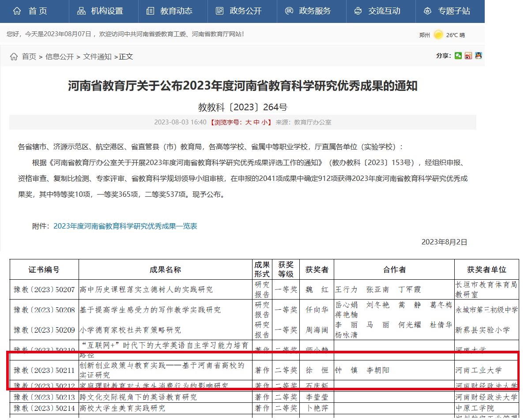Open attachment 2023年度河南省教育科学研究优秀成果一览表
Viewport: 528px width, 420px height.
pyautogui.click(x=125, y=226)
